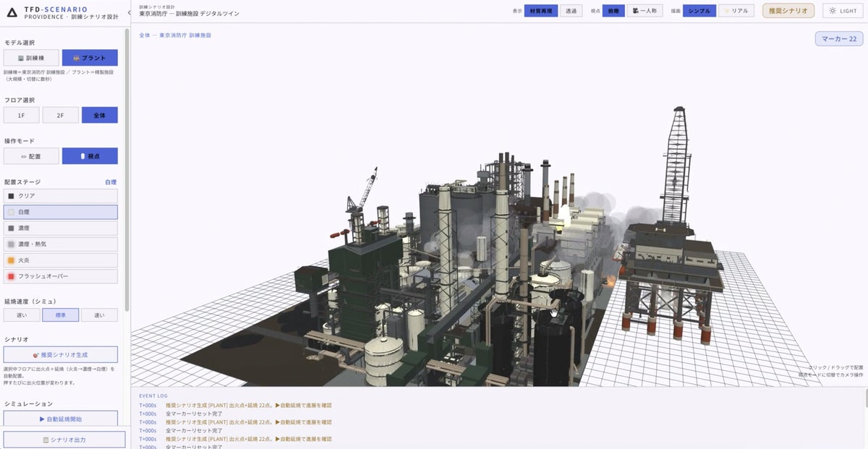The width and height of the screenshot is (868, 449).
Task: Choose the 濃煙・熱気 light grey swatch
Action: 11,244
